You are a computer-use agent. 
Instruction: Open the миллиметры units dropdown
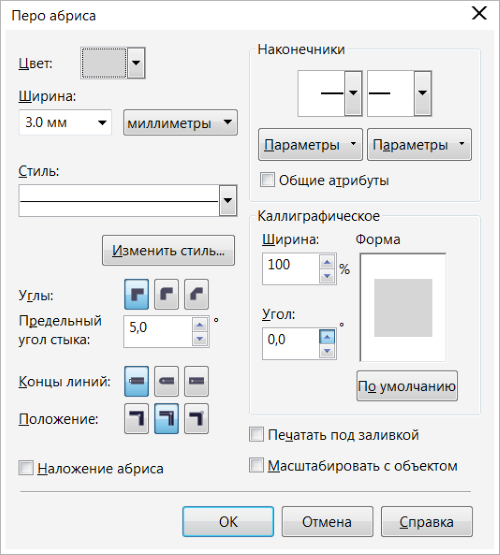[180, 122]
